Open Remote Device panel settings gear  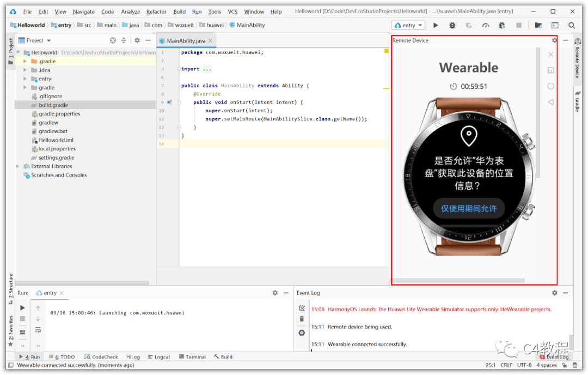(x=554, y=40)
